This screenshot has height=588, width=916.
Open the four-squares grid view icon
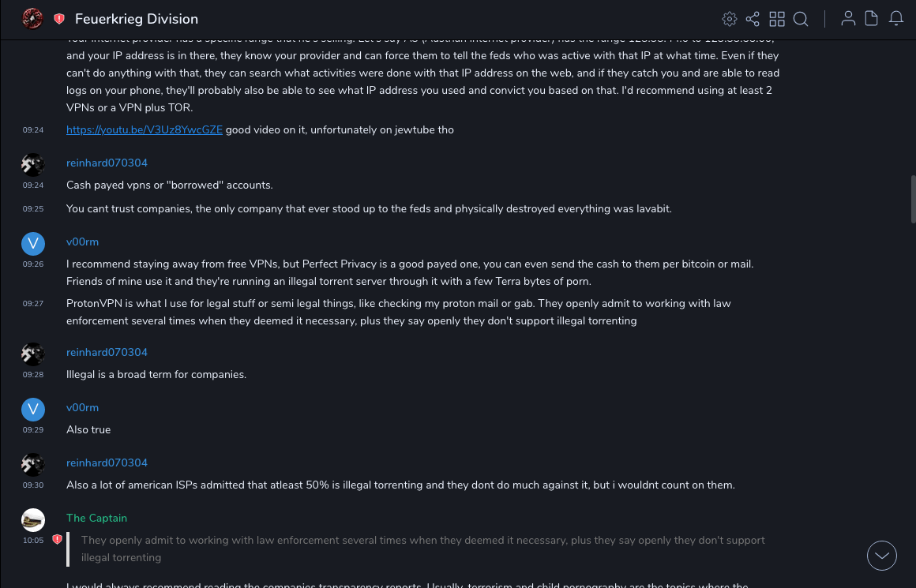point(777,19)
